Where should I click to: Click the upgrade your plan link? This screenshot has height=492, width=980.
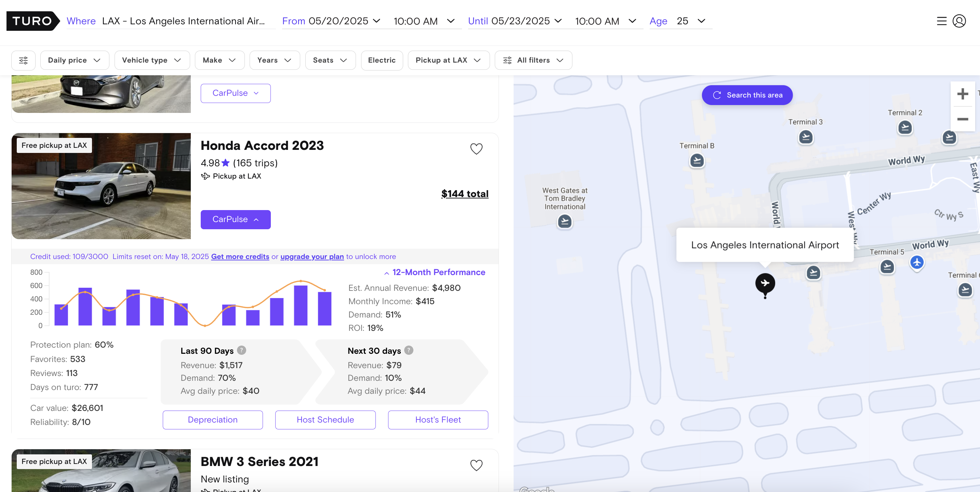312,257
